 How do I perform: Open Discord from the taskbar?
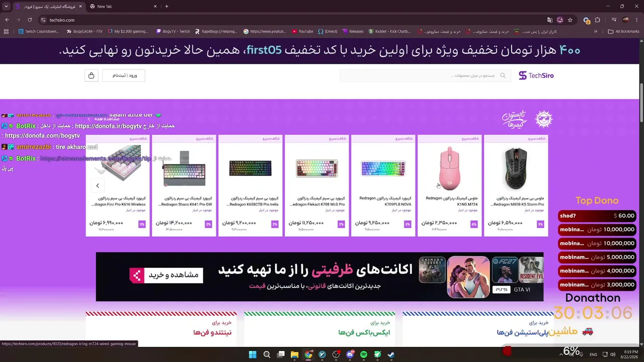[x=350, y=354]
